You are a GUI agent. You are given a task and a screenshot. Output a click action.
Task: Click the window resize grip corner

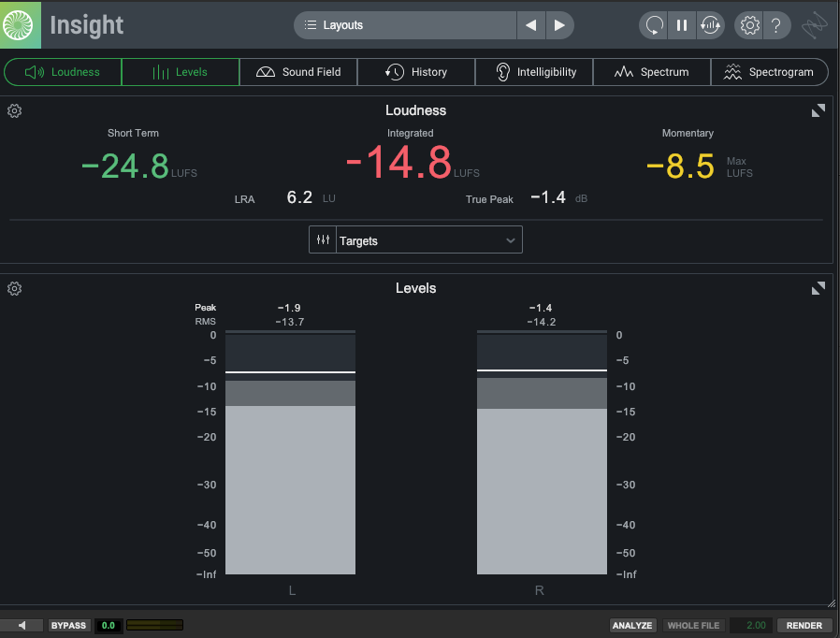tap(832, 603)
